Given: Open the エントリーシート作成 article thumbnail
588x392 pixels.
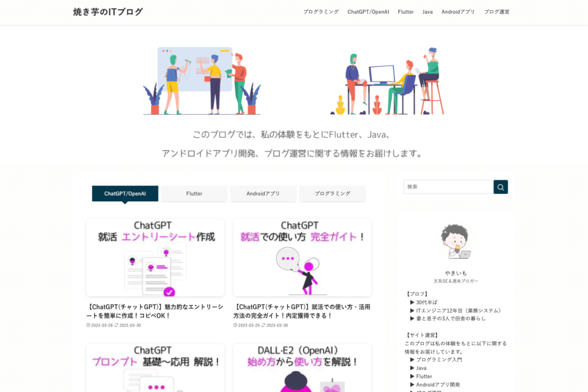Looking at the screenshot, I should coord(155,258).
